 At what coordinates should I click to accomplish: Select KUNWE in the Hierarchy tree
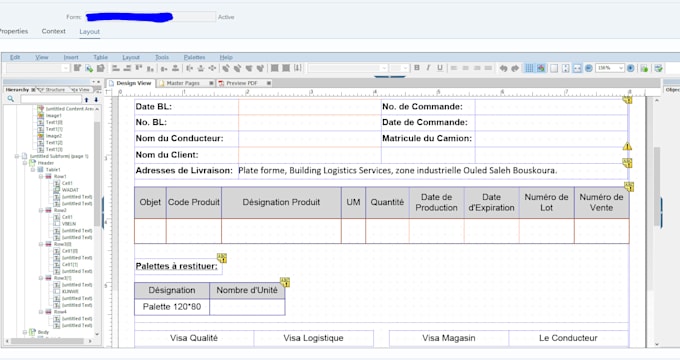click(70, 291)
